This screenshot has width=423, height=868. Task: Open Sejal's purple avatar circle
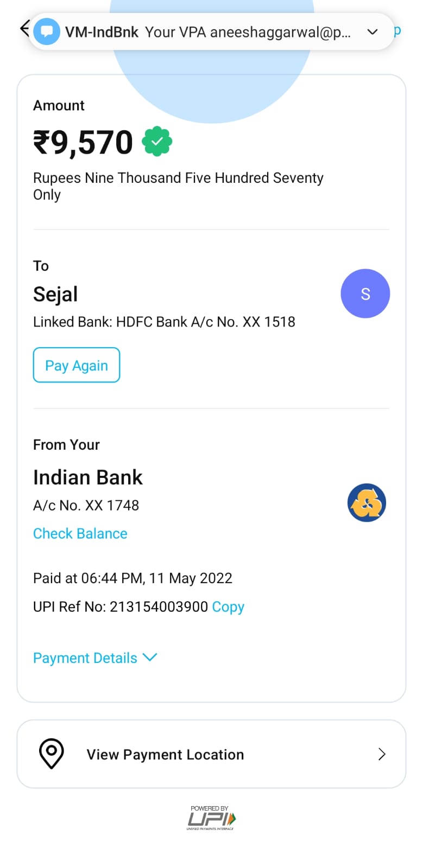click(x=365, y=293)
